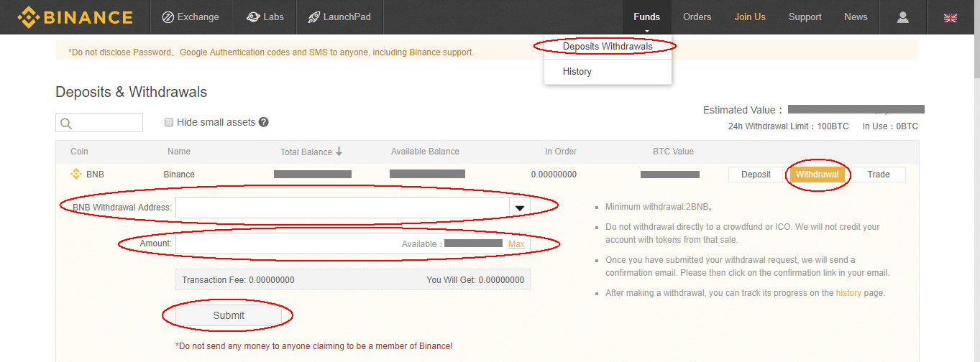Click the Total Balance sort arrow
The image size is (980, 362).
(339, 152)
